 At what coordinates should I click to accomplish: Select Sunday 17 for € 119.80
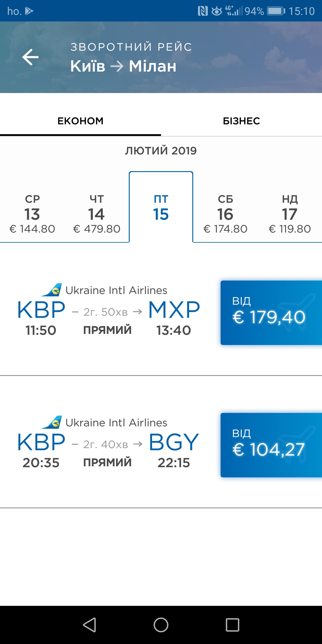pos(290,214)
